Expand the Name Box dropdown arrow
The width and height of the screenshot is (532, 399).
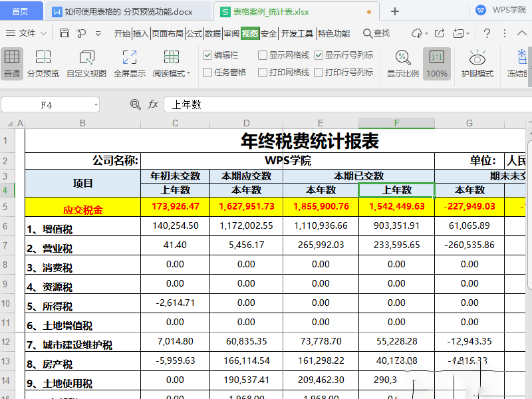coord(96,105)
